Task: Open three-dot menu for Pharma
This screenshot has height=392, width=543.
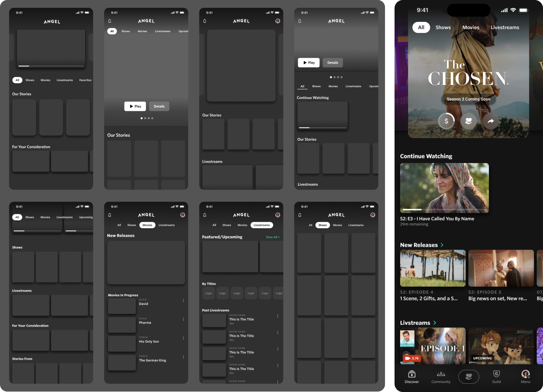Action: click(x=183, y=320)
